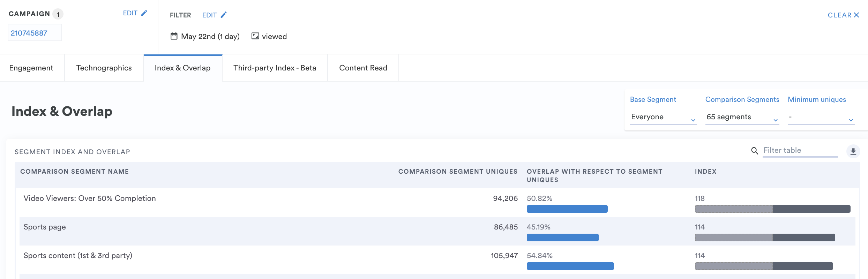
Task: Click the index value 118
Action: point(700,198)
